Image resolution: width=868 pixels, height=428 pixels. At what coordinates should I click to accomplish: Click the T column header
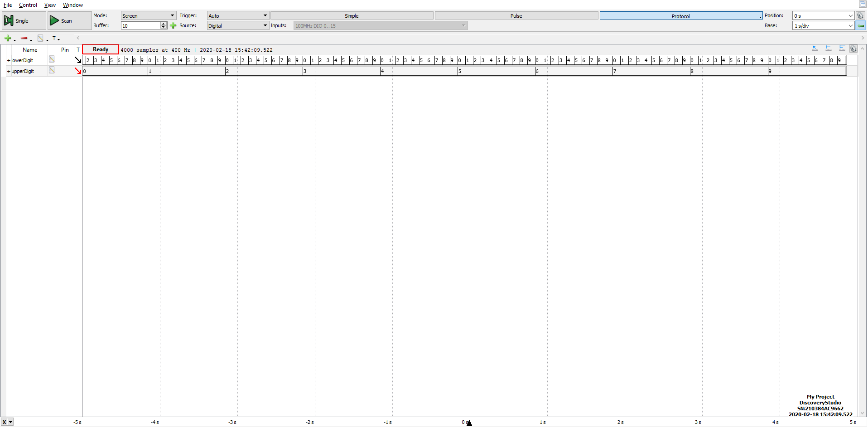point(78,50)
